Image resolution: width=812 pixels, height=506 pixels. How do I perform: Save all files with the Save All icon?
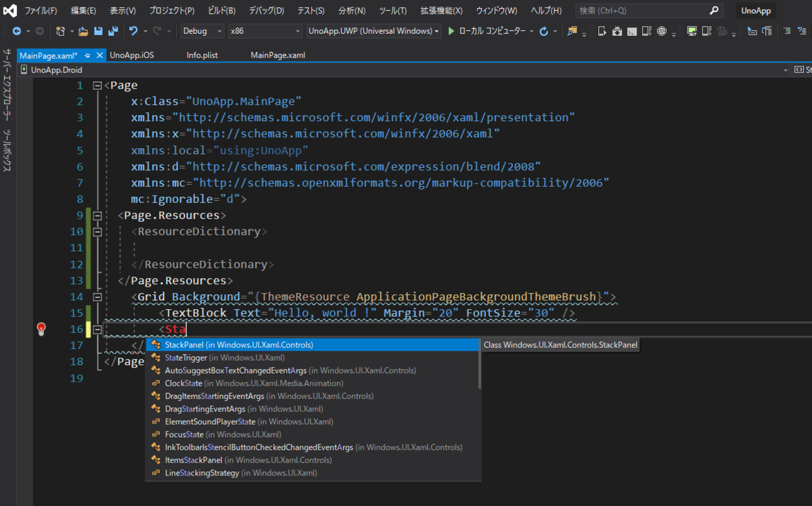click(x=113, y=31)
